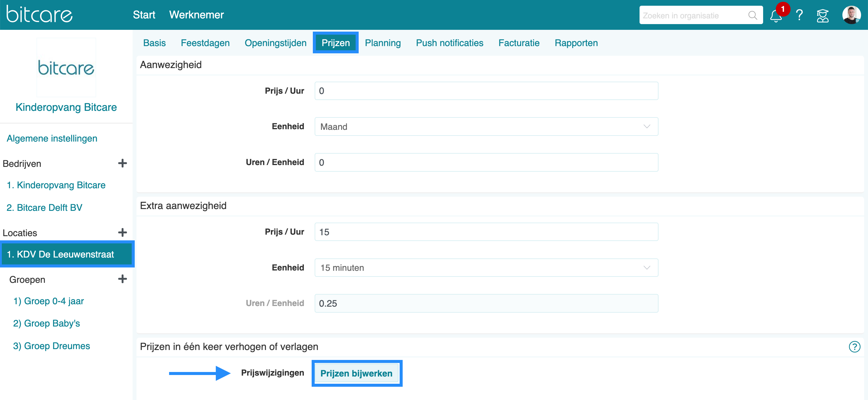This screenshot has height=400, width=868.
Task: Switch to the Planning tab
Action: point(383,43)
